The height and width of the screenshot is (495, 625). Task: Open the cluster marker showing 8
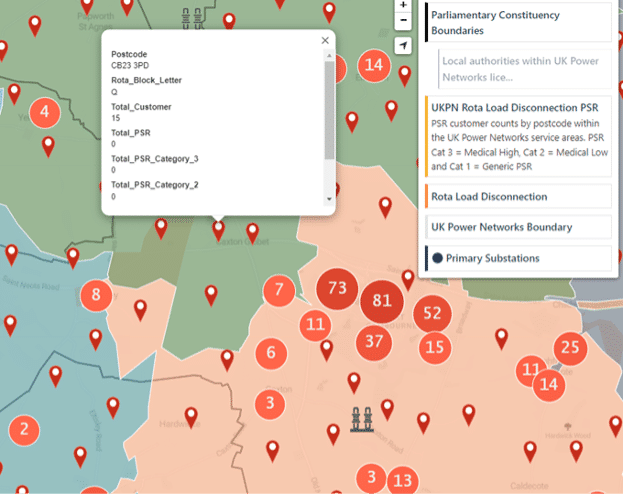(96, 294)
